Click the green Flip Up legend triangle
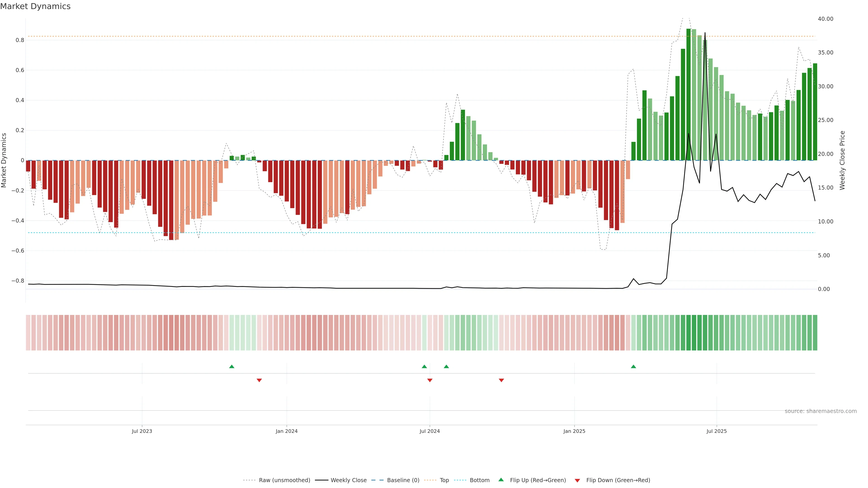 [x=501, y=480]
